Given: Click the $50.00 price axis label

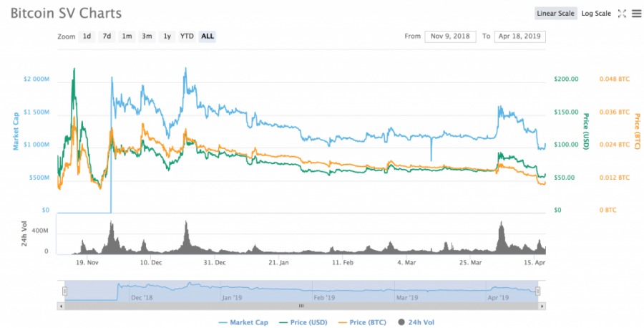Looking at the screenshot, I should pos(566,178).
